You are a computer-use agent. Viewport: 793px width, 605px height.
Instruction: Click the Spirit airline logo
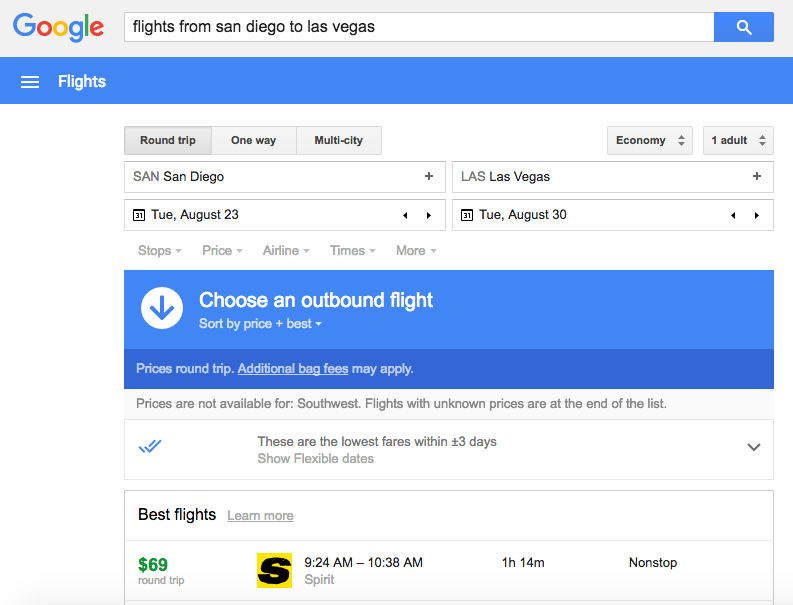(x=274, y=570)
